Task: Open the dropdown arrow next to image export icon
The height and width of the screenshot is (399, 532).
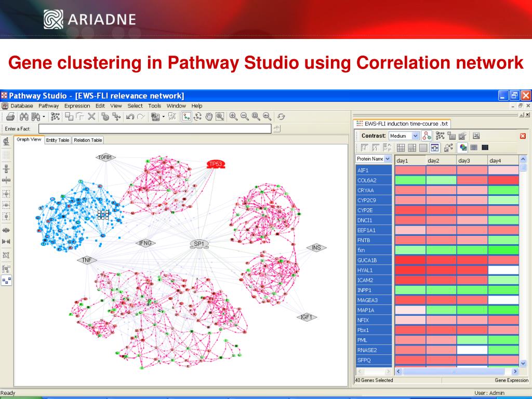Action: coord(164,117)
